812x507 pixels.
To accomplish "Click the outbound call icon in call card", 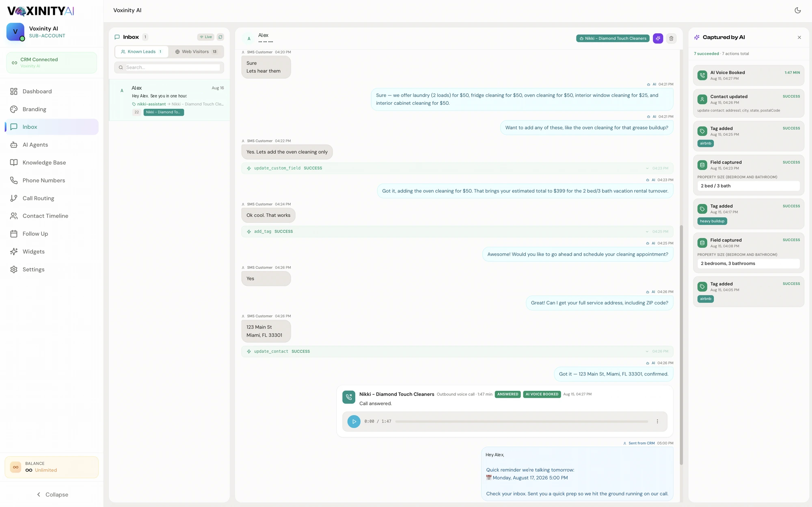I will pyautogui.click(x=349, y=397).
